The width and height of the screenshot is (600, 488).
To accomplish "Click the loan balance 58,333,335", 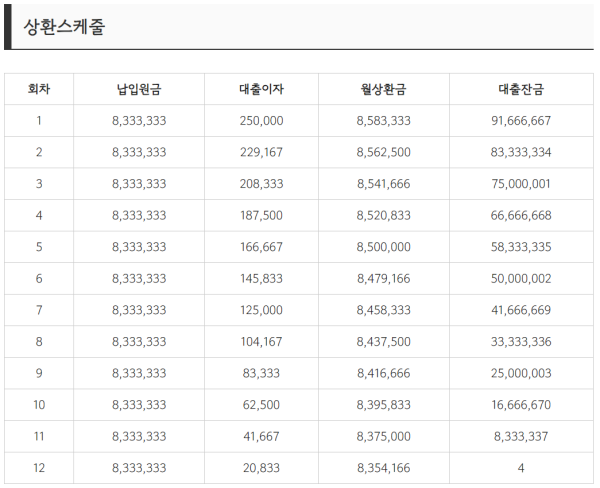I will click(521, 246).
